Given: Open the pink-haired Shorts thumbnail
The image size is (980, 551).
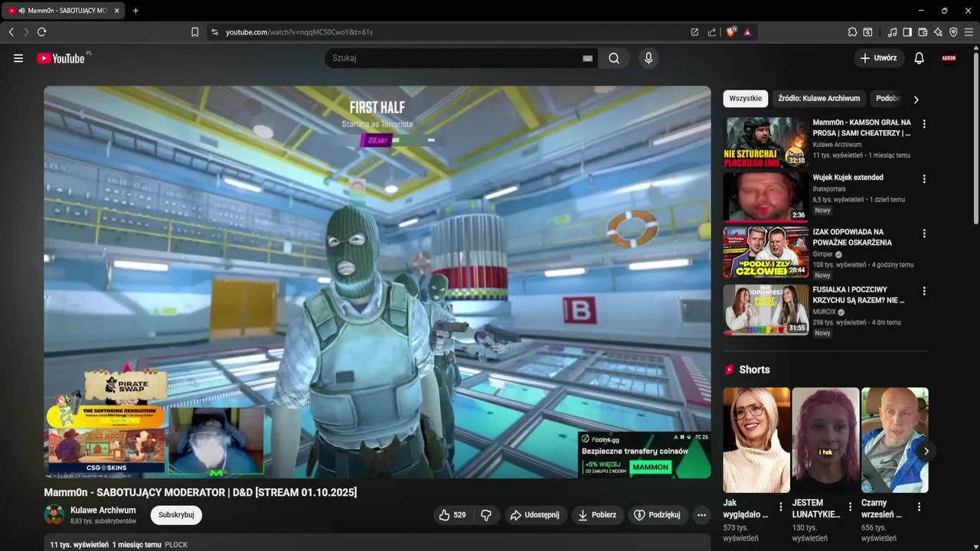Looking at the screenshot, I should 825,440.
